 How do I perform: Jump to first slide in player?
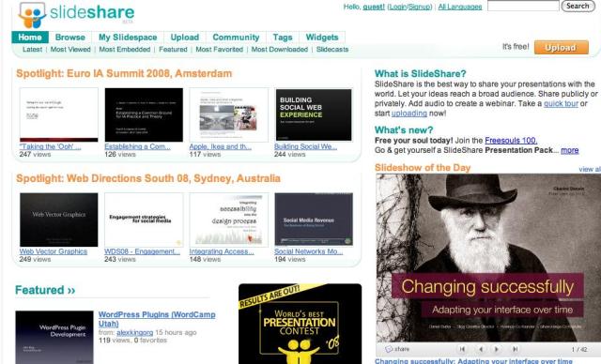(462, 349)
